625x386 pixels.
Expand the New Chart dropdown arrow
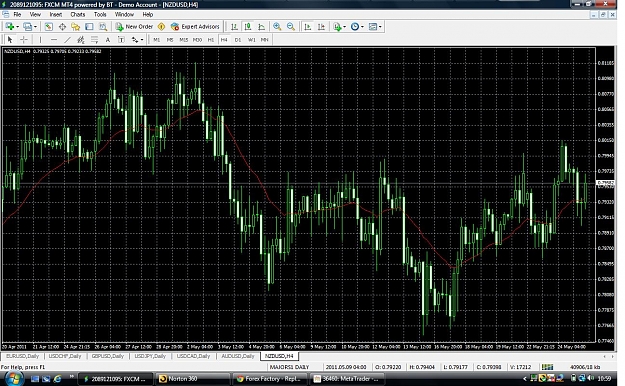click(x=17, y=27)
